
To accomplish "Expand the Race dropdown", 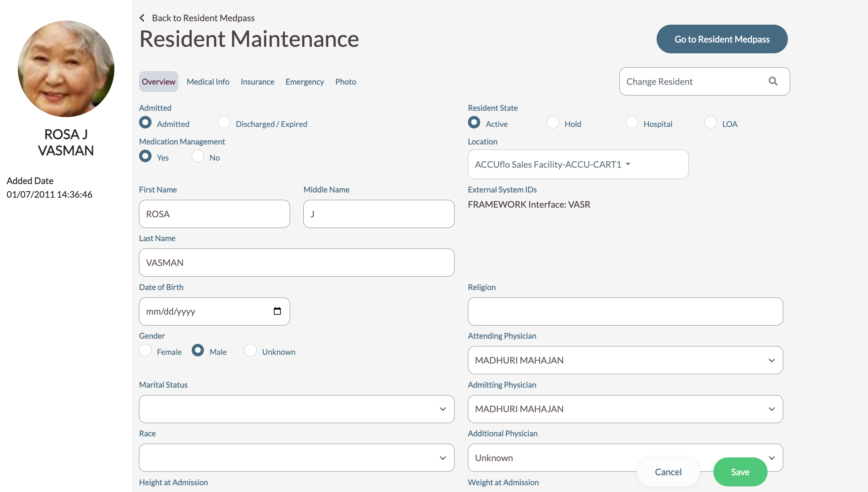I will (x=296, y=458).
